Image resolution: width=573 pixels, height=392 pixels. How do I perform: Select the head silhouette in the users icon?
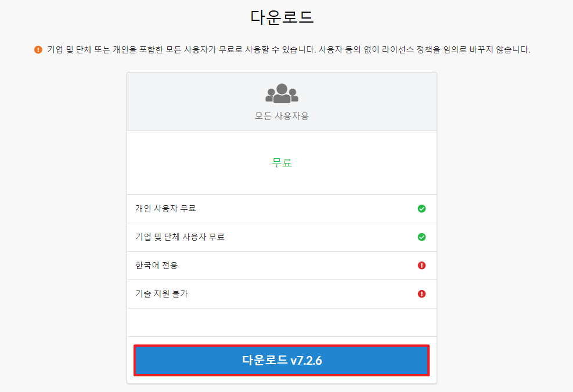tap(281, 87)
